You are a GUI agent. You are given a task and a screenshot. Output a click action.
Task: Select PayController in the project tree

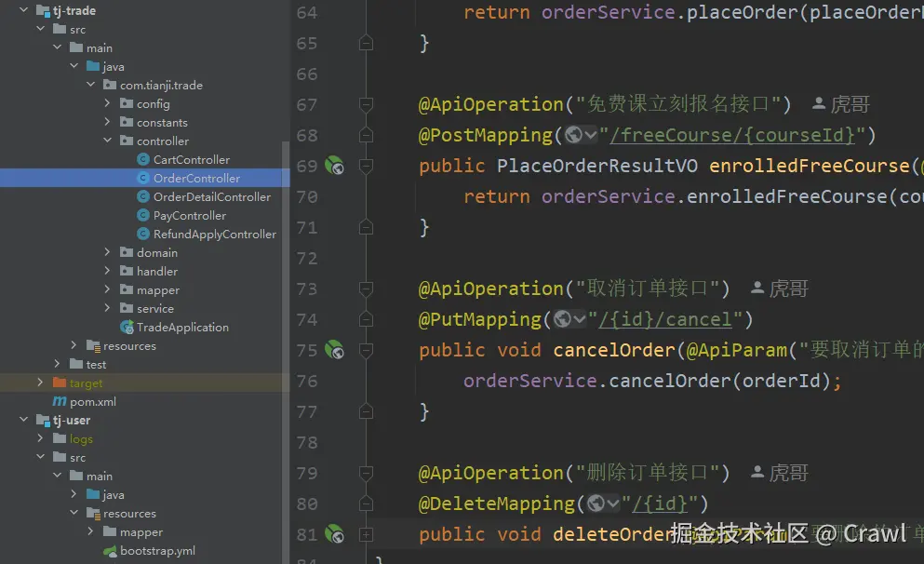(190, 216)
